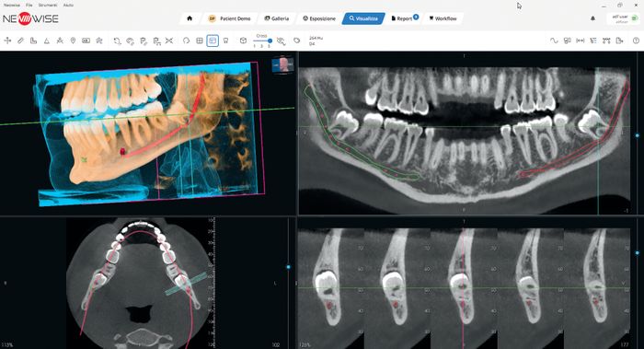Click the highlighted active layout icon
The image size is (644, 349).
(x=213, y=41)
